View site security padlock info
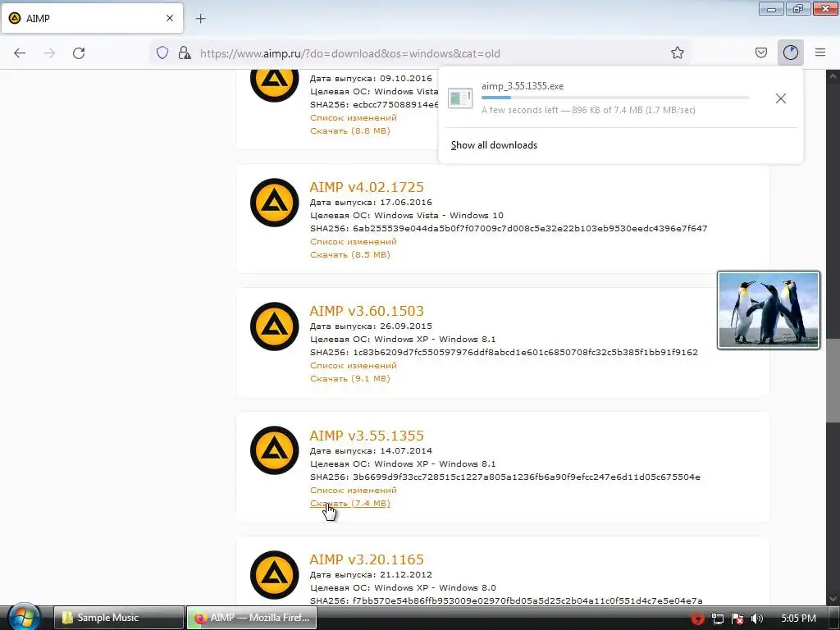 point(185,52)
